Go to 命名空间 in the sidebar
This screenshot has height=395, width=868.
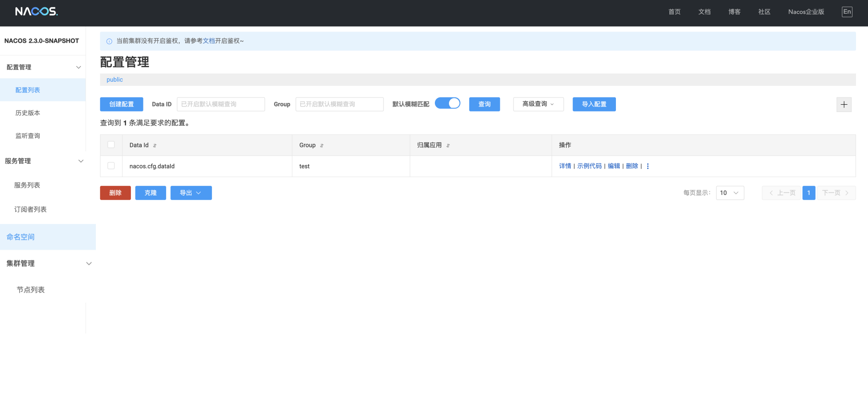pyautogui.click(x=48, y=237)
